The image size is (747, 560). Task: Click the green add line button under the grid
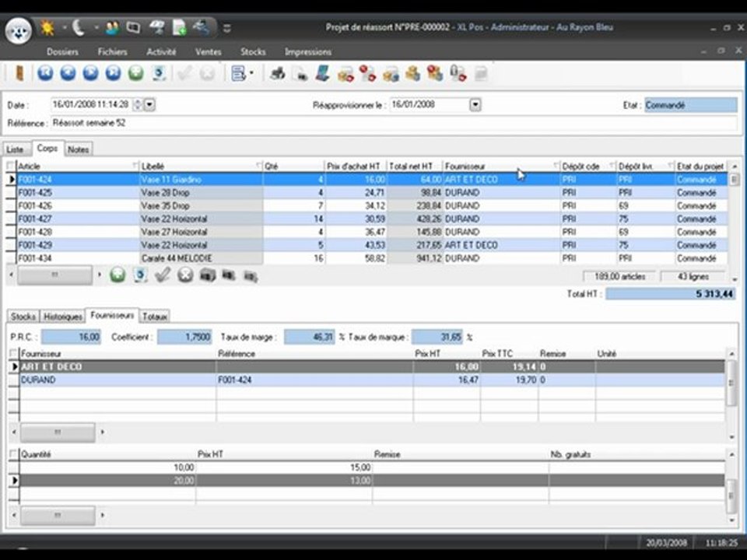click(x=117, y=275)
